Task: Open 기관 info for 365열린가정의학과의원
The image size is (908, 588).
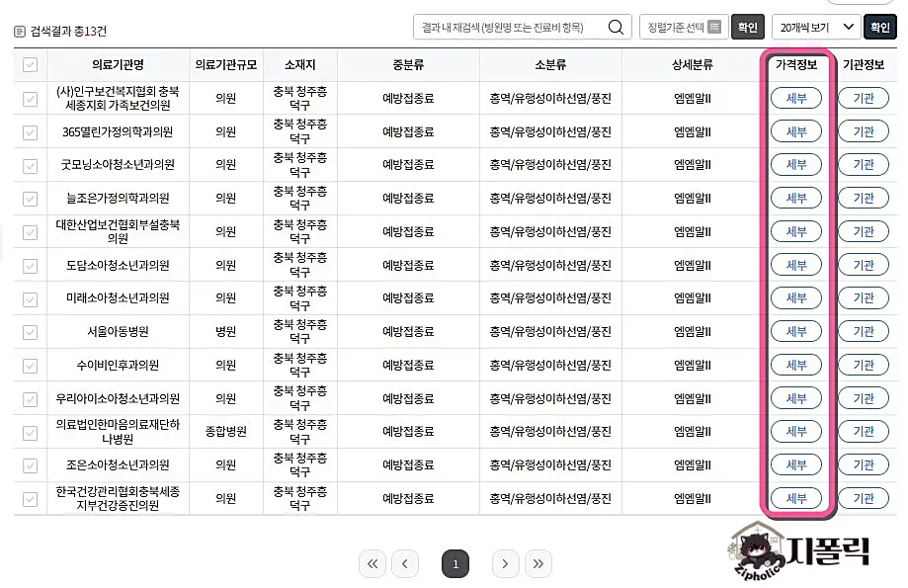Action: (x=864, y=130)
